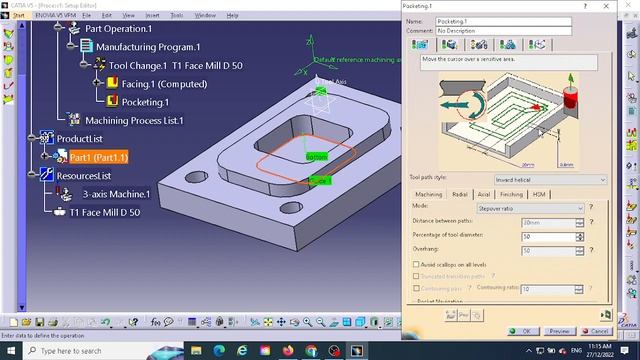640x360 pixels.
Task: Click the Preview button
Action: (x=560, y=331)
